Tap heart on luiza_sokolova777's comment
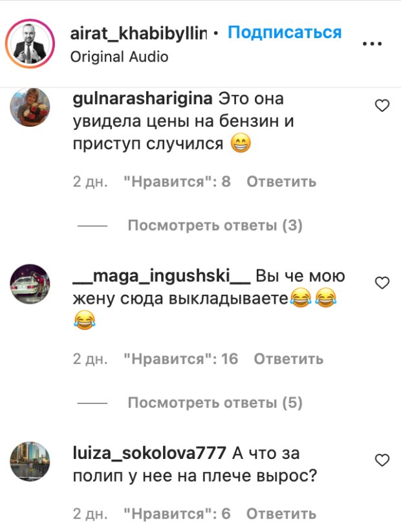This screenshot has height=532, width=401. 382,460
